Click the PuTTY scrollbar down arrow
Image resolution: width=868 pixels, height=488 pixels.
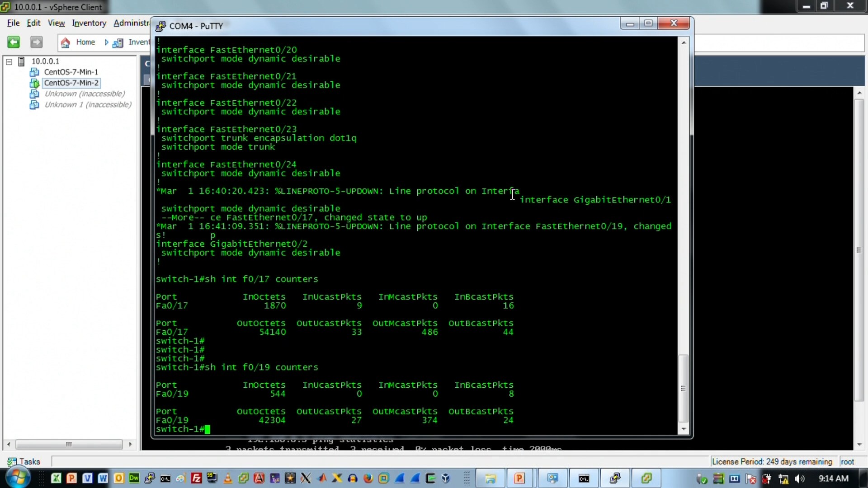(684, 429)
